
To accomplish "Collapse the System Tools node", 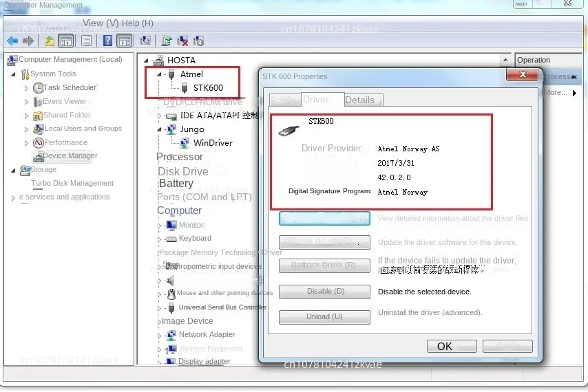I will pyautogui.click(x=13, y=74).
